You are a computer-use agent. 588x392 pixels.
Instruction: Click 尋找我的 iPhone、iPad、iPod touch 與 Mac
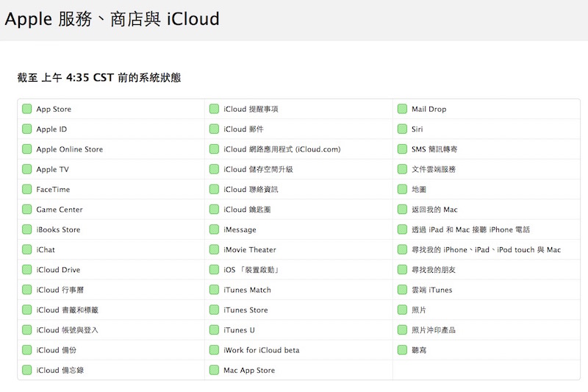pos(486,249)
